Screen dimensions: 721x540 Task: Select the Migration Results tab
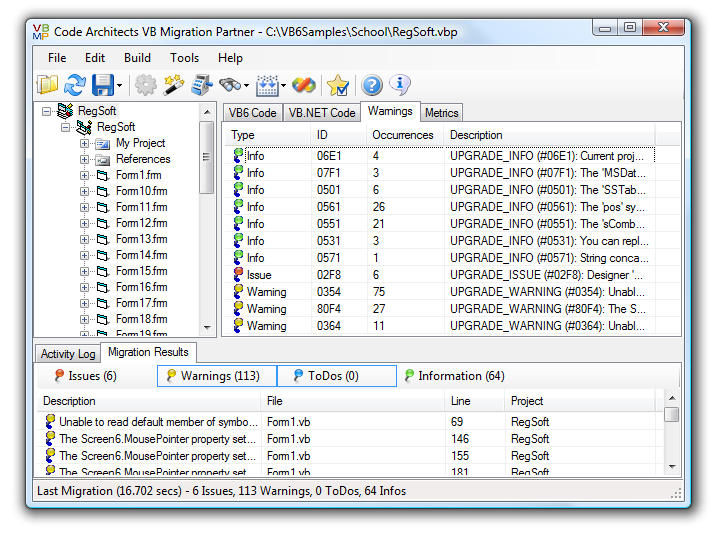point(148,352)
